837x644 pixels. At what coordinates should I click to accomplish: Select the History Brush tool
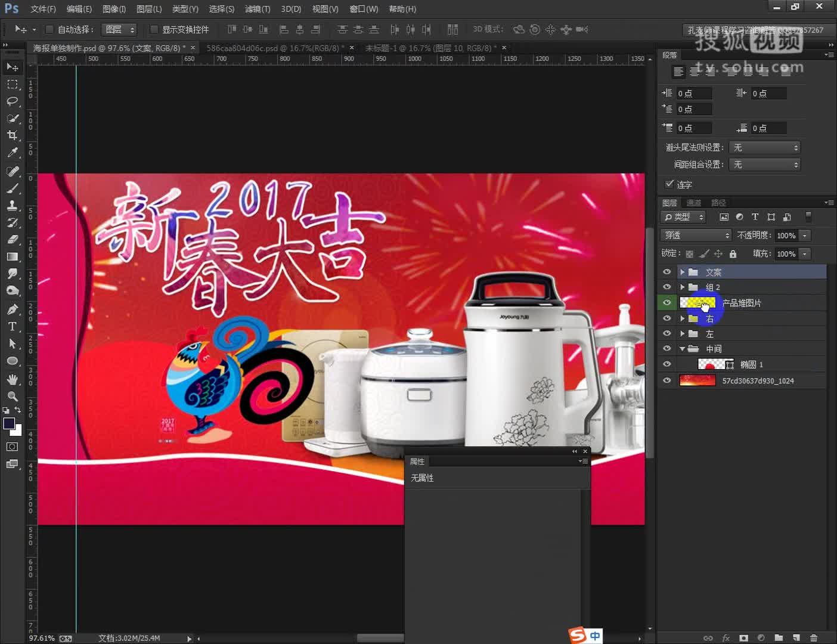pos(13,223)
